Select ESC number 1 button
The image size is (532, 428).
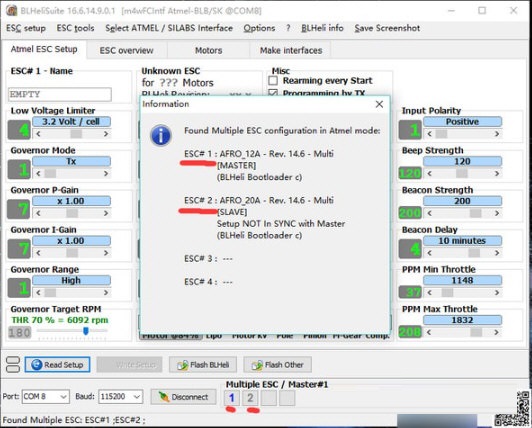[232, 397]
